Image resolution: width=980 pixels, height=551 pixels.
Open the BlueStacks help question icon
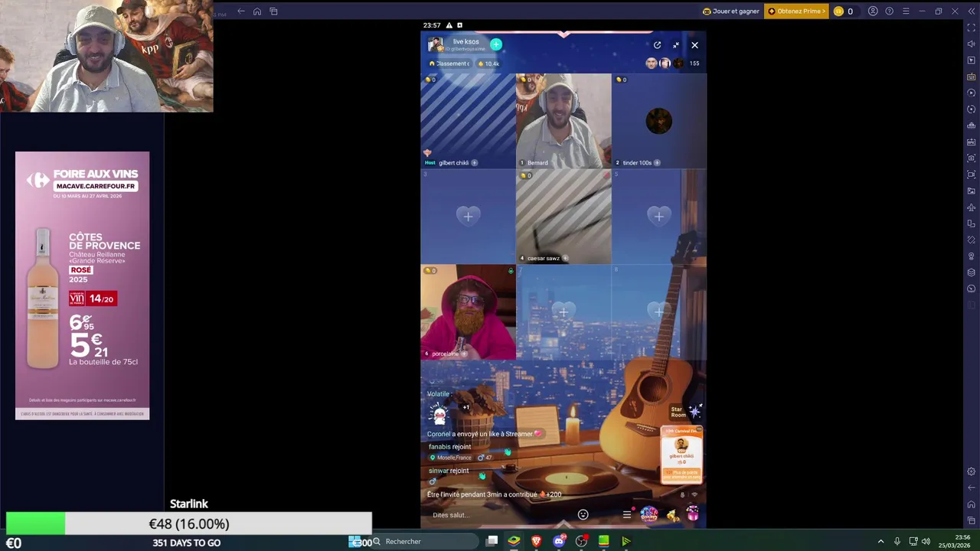pos(889,11)
